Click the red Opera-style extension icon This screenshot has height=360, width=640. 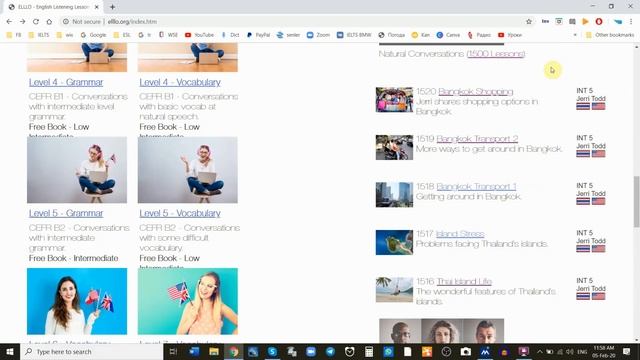(599, 22)
